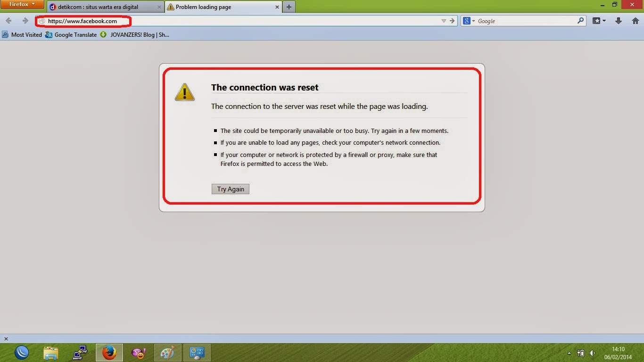
Task: Open Yahoo Messenger from taskbar
Action: click(x=139, y=353)
